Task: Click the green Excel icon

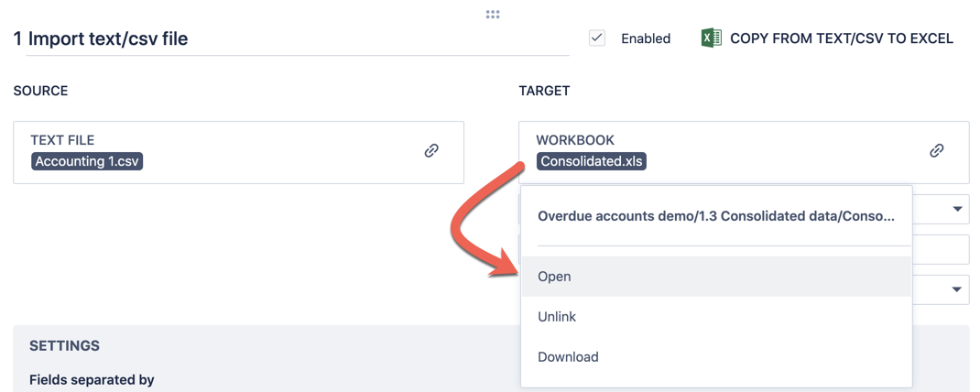Action: point(711,38)
